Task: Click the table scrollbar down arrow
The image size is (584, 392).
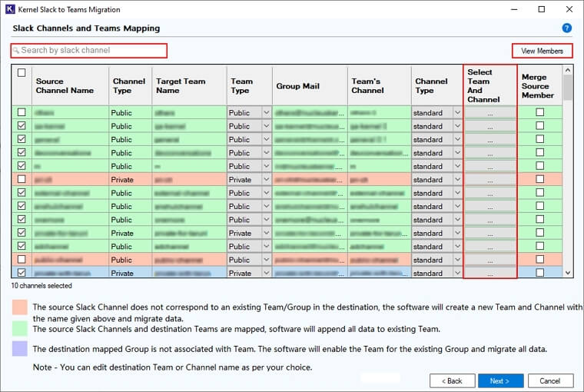Action: coord(568,273)
